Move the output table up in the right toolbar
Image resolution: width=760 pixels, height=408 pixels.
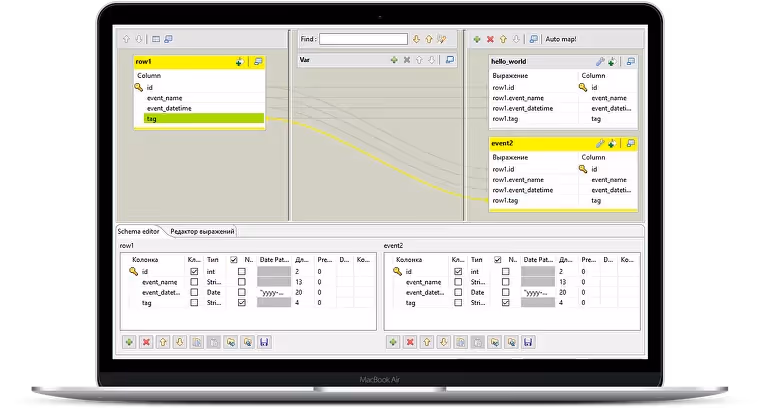pos(503,39)
